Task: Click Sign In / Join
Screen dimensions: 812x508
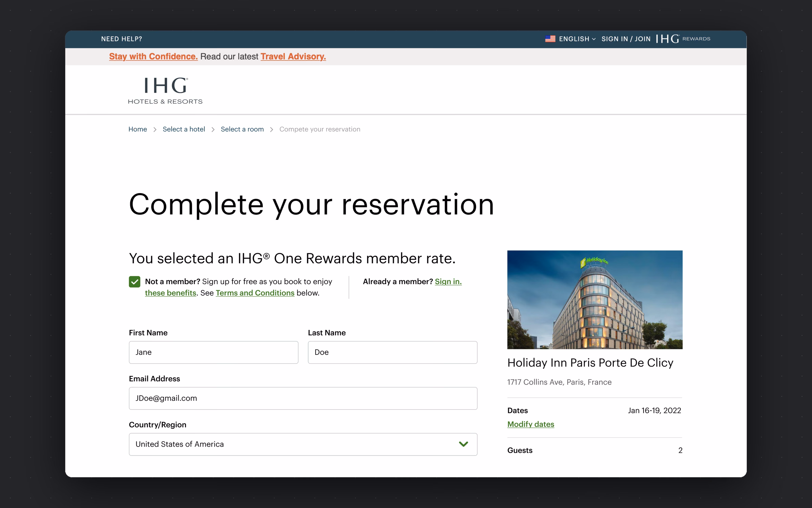Action: [626, 39]
